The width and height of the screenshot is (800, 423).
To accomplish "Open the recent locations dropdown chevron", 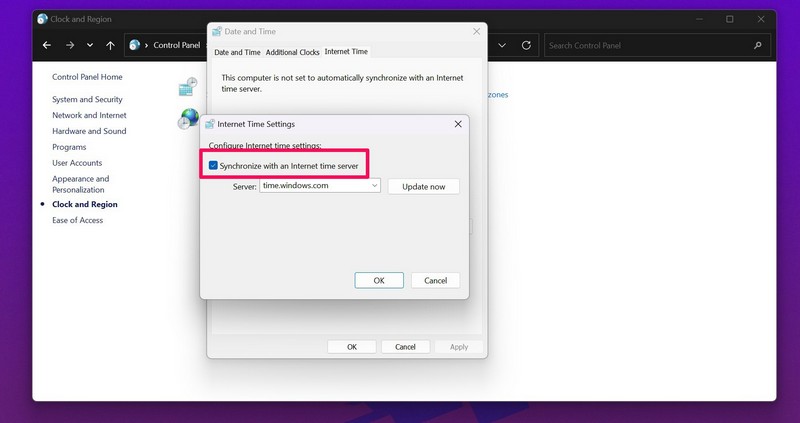I will 90,45.
